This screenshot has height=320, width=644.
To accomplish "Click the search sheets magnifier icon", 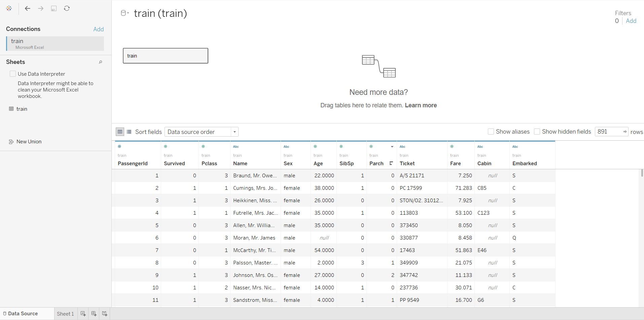I will click(x=100, y=62).
